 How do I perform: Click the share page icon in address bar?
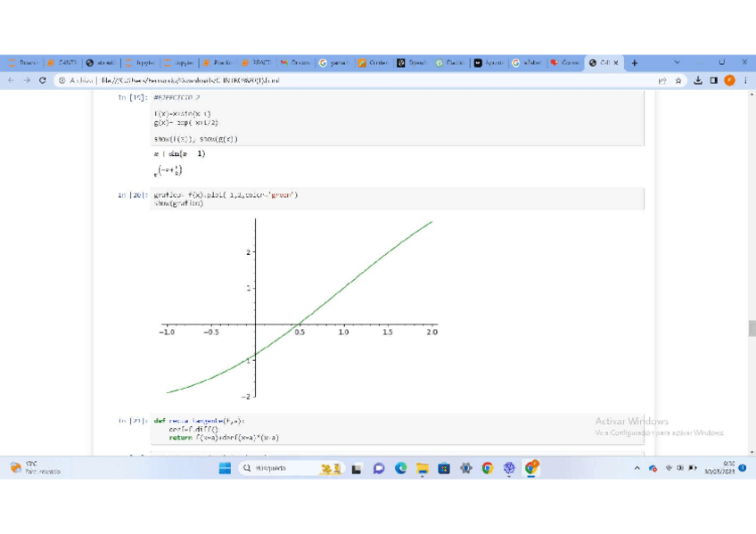662,80
